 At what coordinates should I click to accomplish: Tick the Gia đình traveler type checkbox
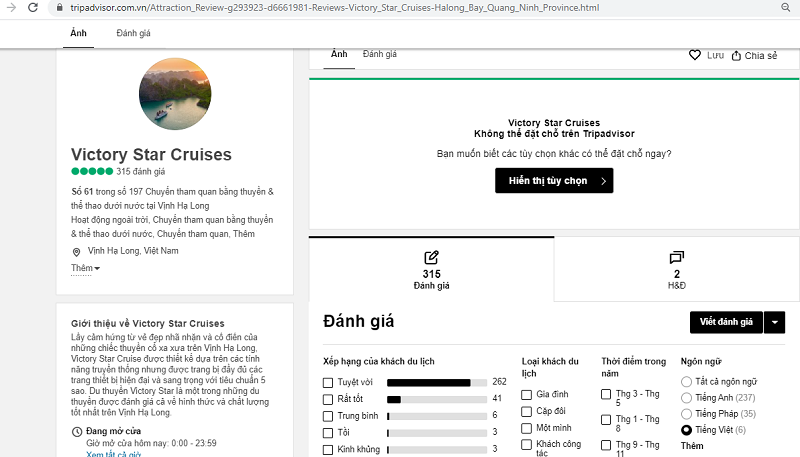click(527, 394)
